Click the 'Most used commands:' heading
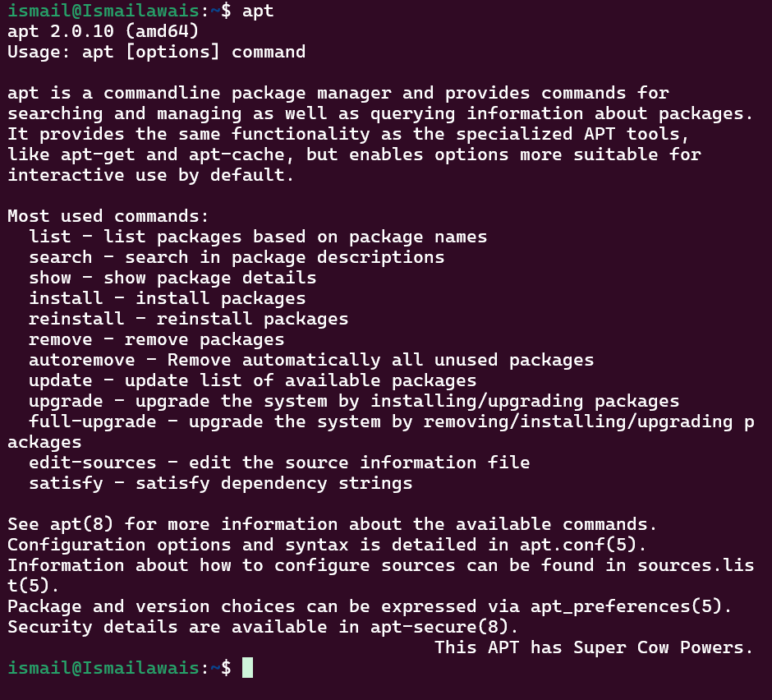This screenshot has width=772, height=700. pos(108,216)
